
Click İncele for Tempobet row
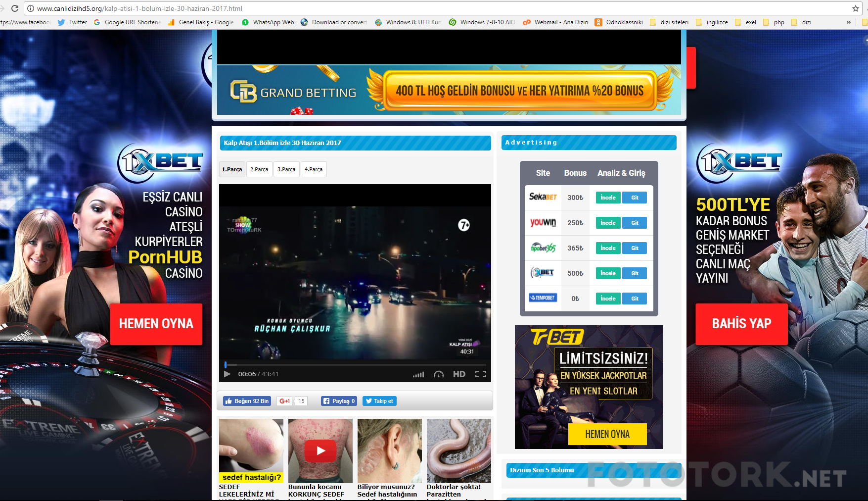[608, 299]
